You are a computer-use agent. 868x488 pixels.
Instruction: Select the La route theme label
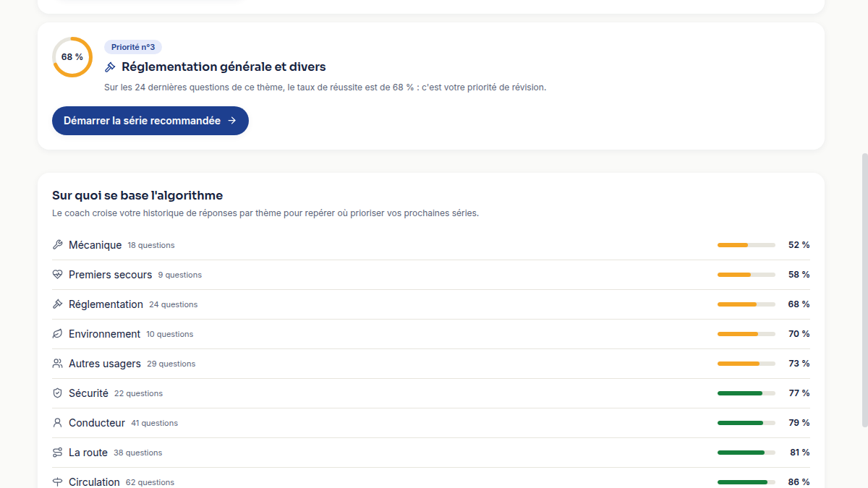(88, 453)
